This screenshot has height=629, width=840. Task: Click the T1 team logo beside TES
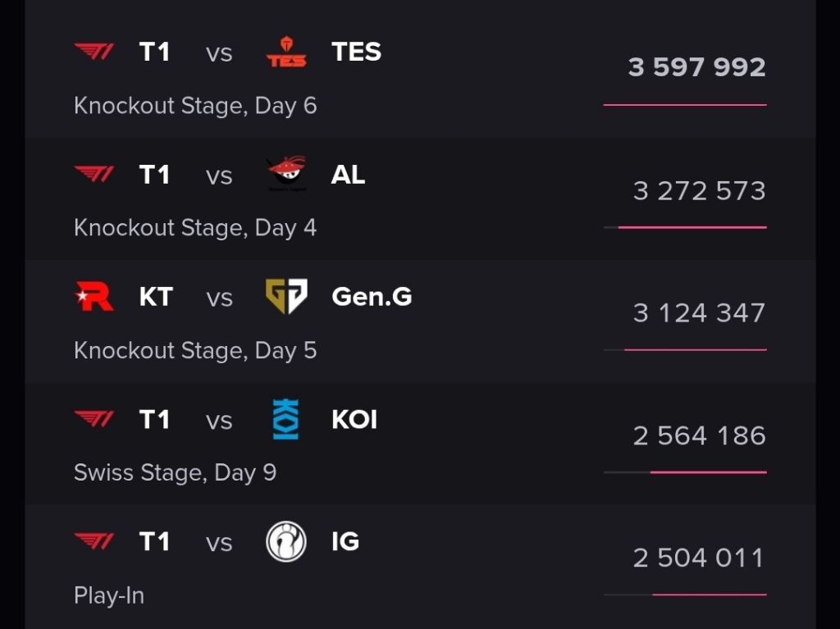(93, 52)
